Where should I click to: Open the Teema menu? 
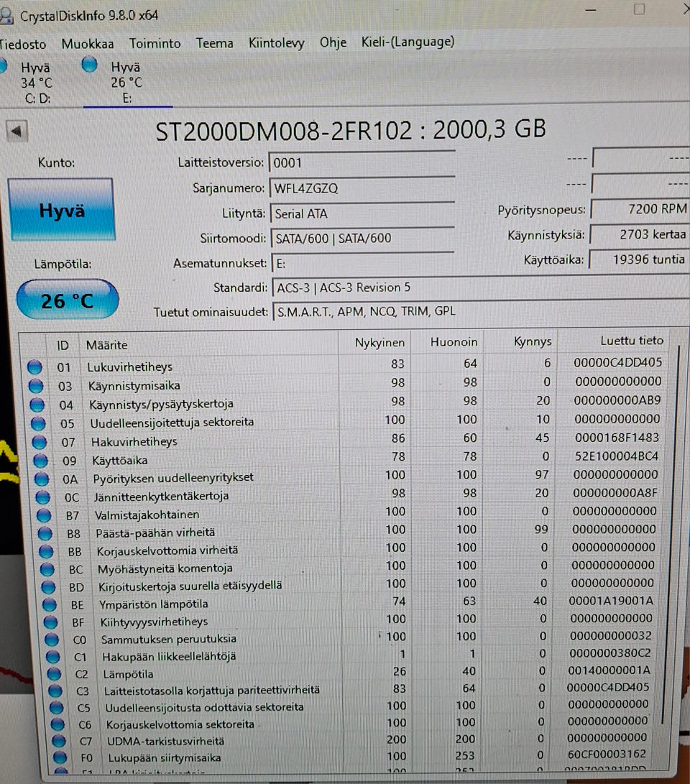tap(214, 43)
